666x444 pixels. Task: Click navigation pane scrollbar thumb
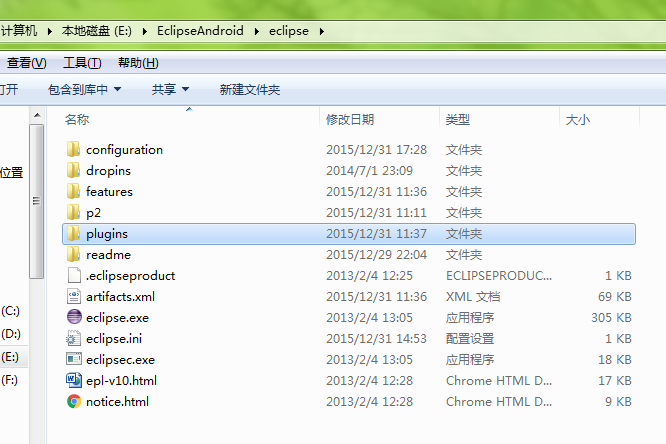(37, 201)
